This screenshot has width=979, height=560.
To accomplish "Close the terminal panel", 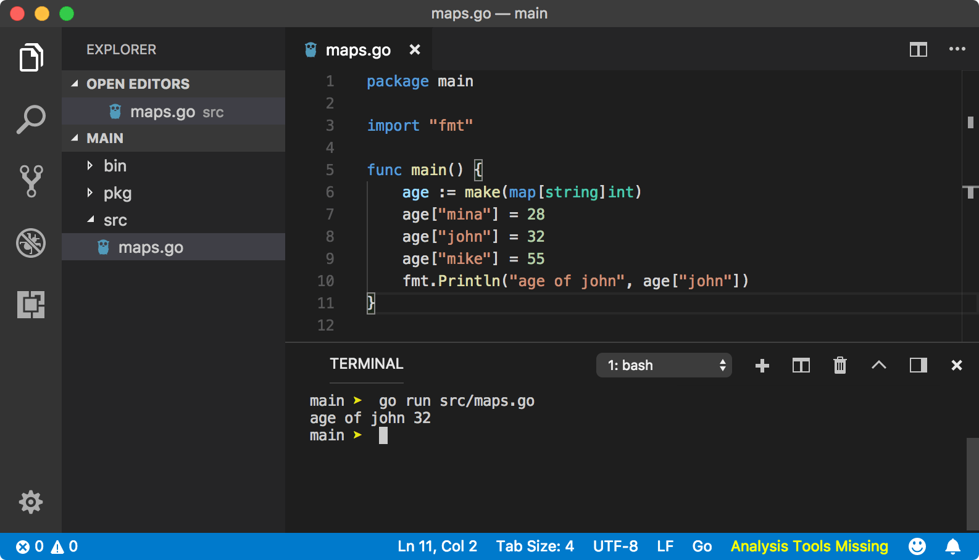I will tap(957, 366).
